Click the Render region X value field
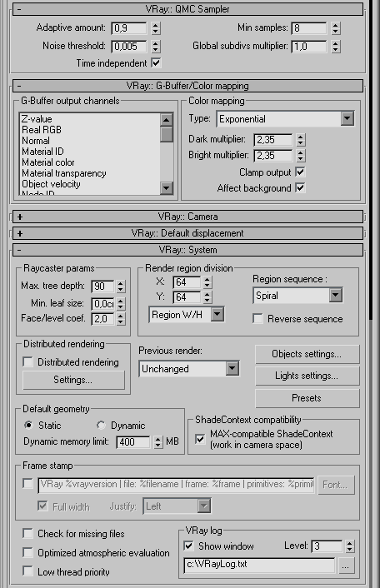The image size is (380, 588). pos(187,282)
